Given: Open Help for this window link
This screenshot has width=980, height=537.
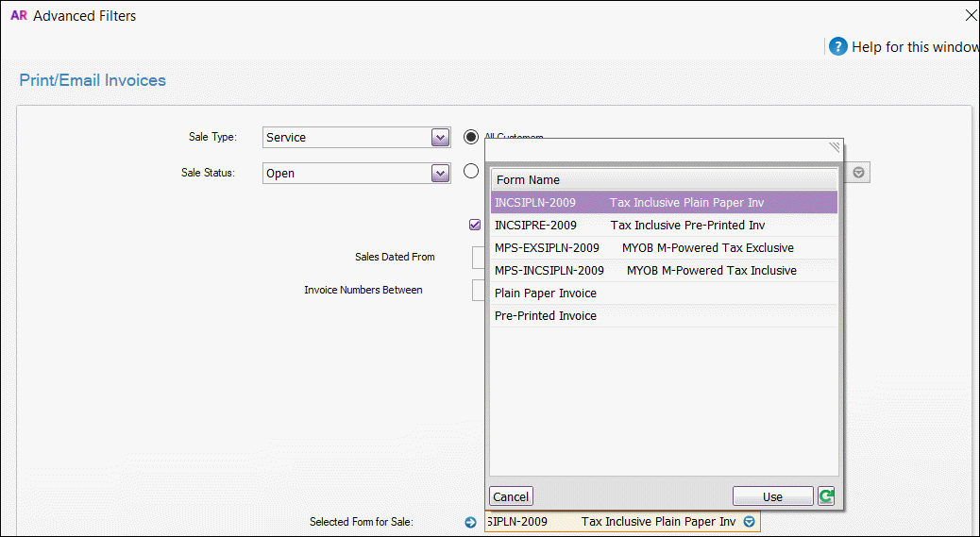Looking at the screenshot, I should [916, 47].
